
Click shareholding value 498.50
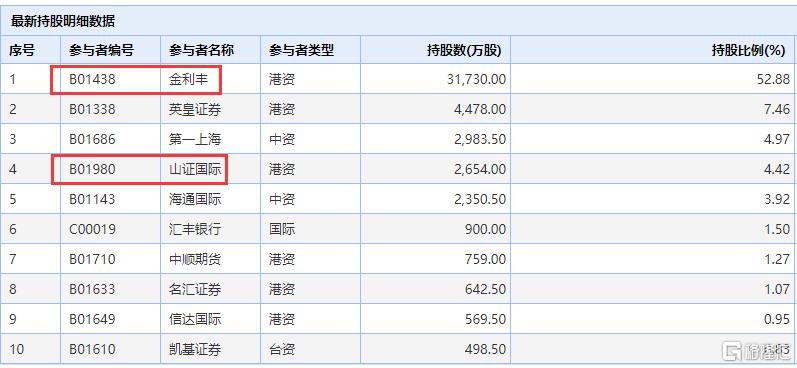[x=485, y=349]
